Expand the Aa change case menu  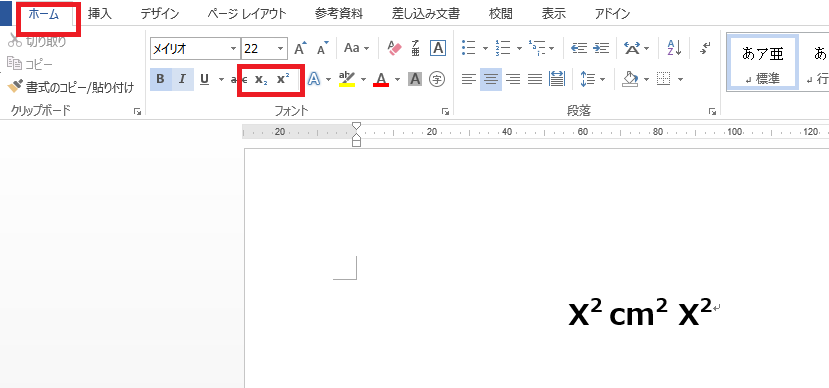(358, 48)
